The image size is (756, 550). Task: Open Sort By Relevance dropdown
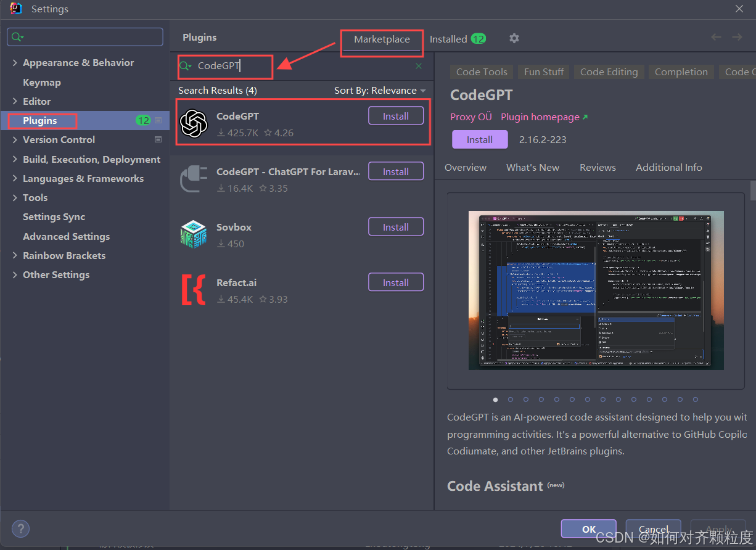380,91
